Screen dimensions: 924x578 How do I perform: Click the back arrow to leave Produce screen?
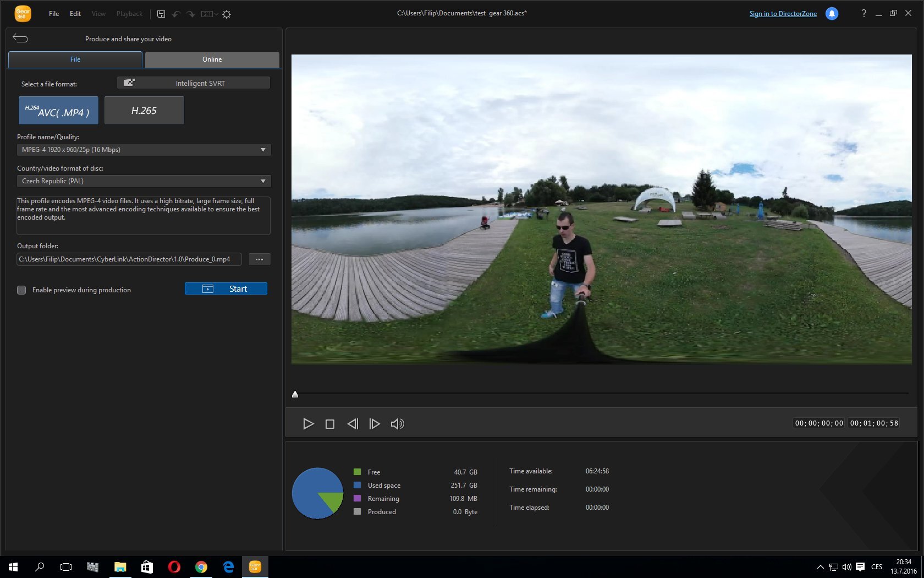20,38
